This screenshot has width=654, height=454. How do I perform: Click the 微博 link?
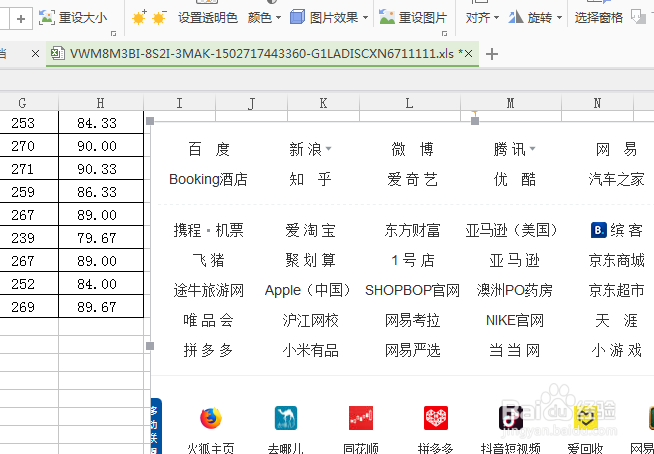(413, 149)
